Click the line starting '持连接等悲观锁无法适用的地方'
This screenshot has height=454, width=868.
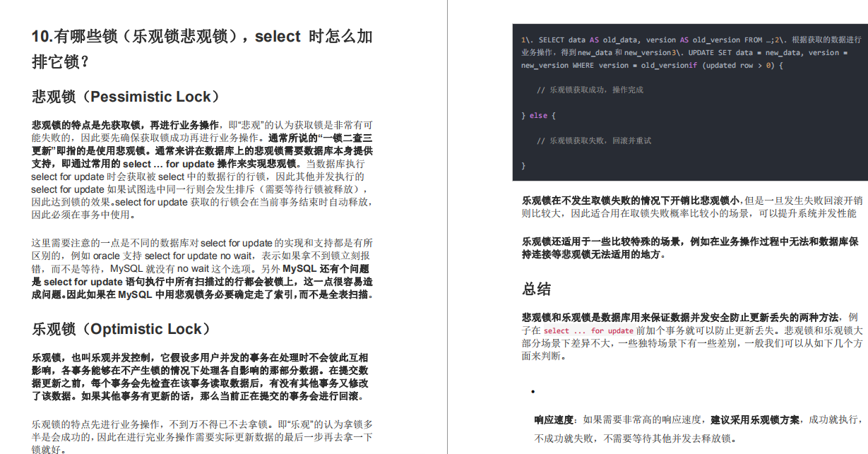coord(594,254)
